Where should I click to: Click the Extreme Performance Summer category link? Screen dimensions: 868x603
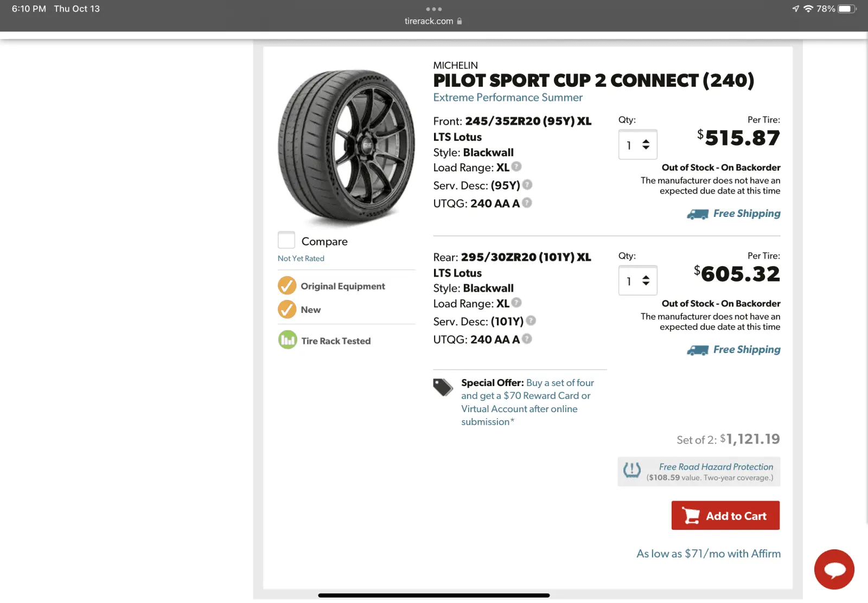[507, 98]
